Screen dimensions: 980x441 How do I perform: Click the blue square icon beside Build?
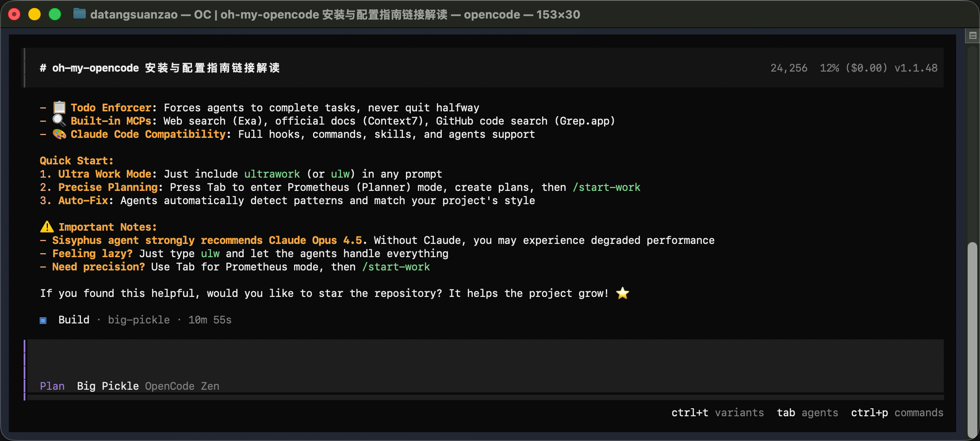(x=43, y=320)
